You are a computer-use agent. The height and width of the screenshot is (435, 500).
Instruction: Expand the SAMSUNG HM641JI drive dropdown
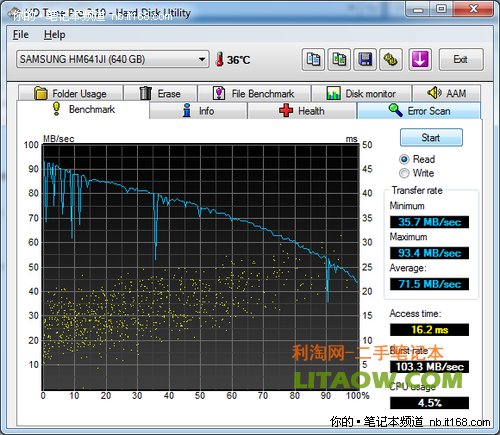pyautogui.click(x=113, y=59)
